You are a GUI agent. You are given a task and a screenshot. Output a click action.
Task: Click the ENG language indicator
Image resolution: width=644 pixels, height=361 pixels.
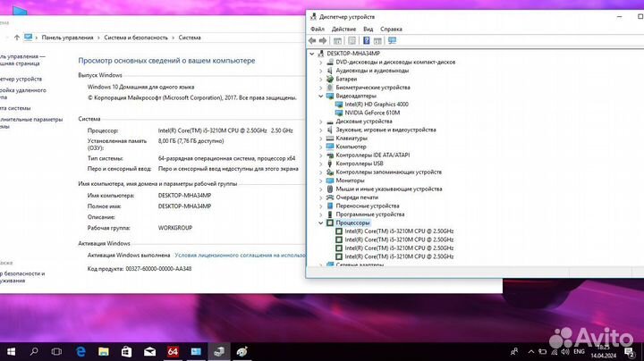click(x=579, y=351)
